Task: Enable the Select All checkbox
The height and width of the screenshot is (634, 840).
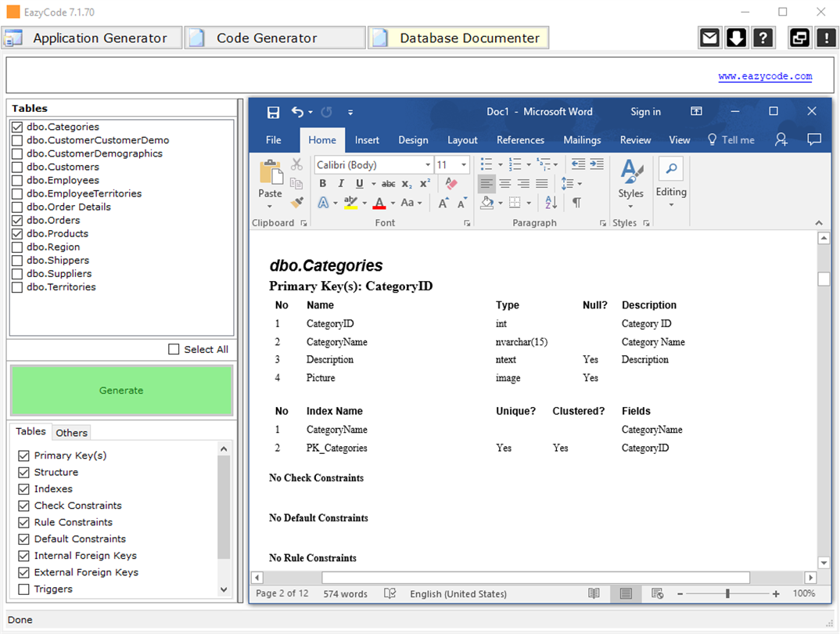Action: (174, 350)
